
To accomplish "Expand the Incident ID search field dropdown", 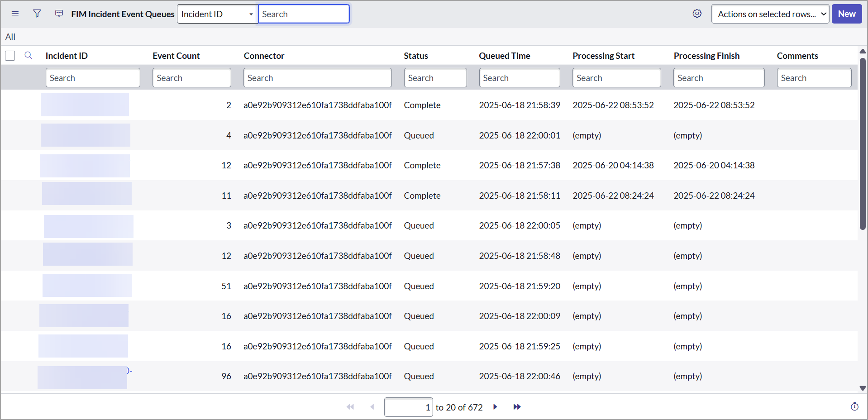I will (x=217, y=14).
